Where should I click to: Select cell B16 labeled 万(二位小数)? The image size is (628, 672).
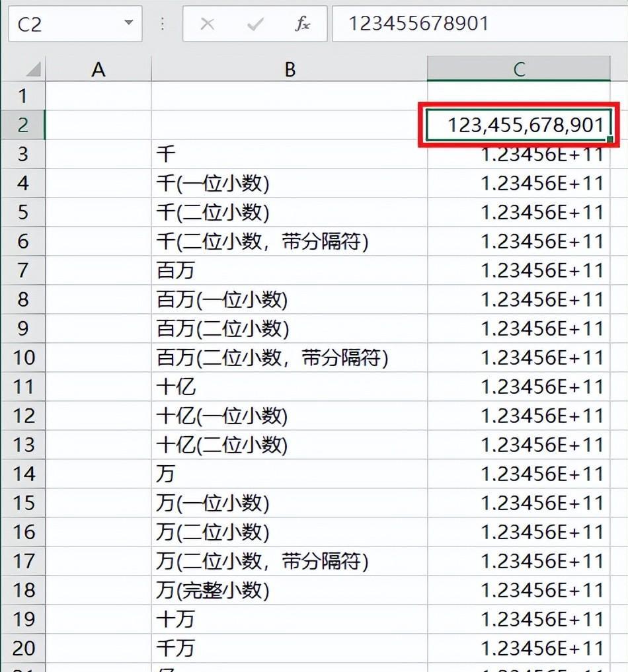click(x=290, y=532)
